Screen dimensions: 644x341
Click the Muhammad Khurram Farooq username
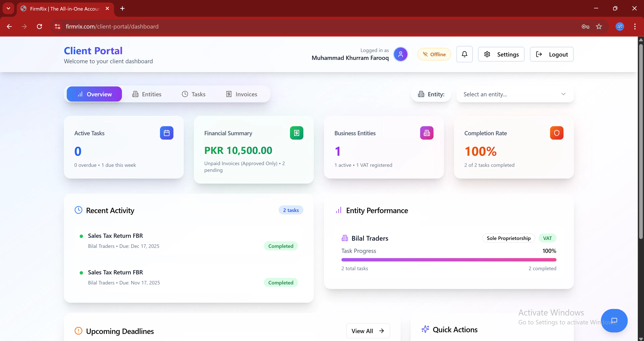[350, 58]
